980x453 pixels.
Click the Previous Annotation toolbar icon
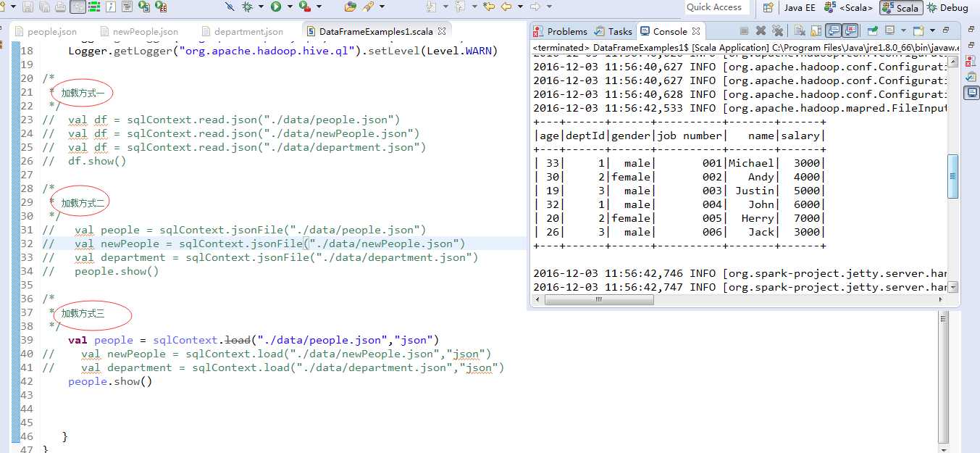pyautogui.click(x=459, y=7)
